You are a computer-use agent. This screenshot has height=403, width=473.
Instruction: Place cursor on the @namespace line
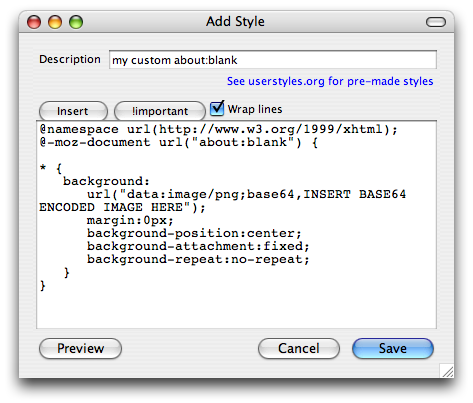click(219, 129)
